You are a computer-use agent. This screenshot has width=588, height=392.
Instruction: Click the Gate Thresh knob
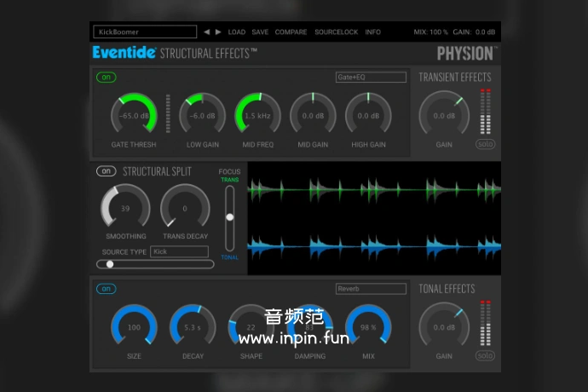pyautogui.click(x=135, y=115)
